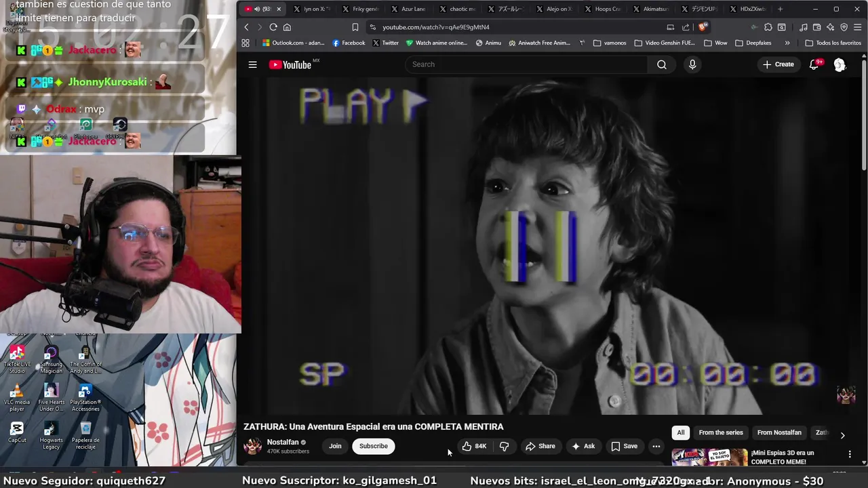Open 'Watch anime online' bookmark
This screenshot has height=488, width=868.
click(437, 43)
